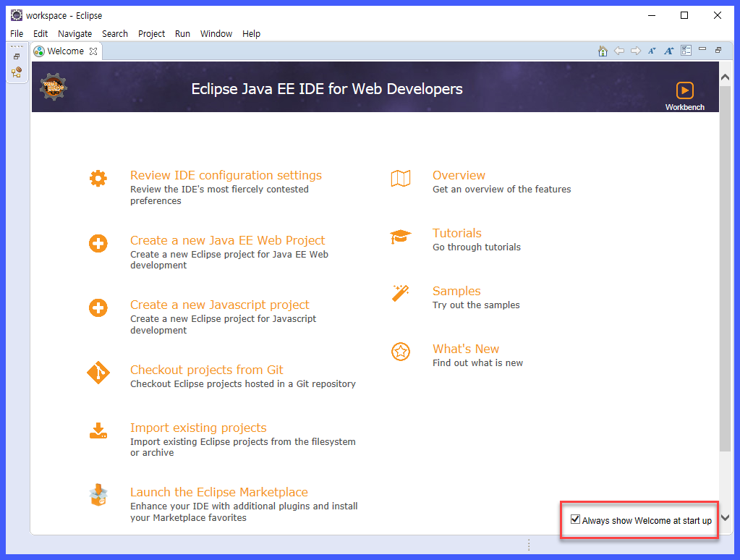
Task: Click the Git diamond icon
Action: coord(98,373)
